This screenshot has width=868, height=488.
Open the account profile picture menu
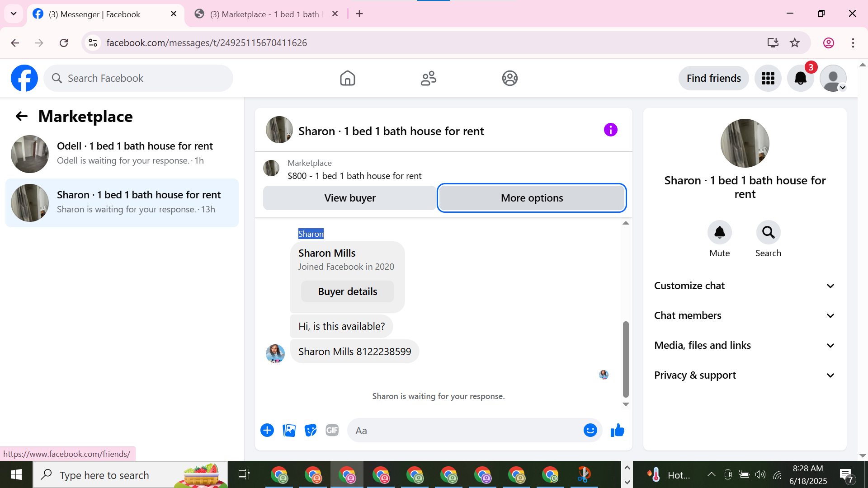tap(833, 78)
